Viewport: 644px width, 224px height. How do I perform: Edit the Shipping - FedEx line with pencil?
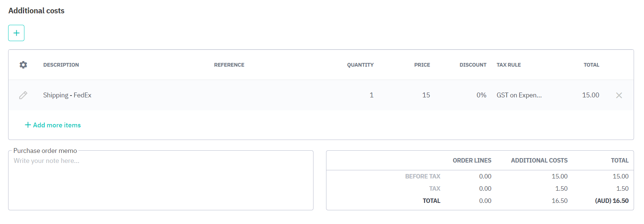(x=23, y=95)
